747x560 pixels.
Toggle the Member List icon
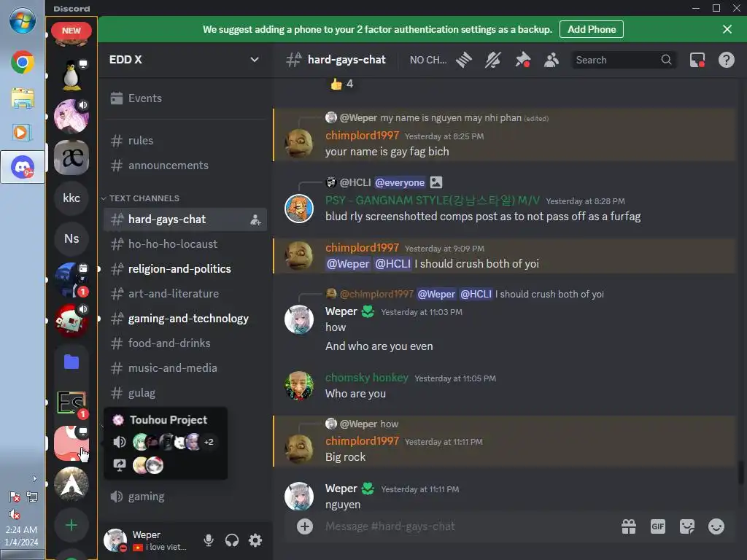pyautogui.click(x=551, y=60)
